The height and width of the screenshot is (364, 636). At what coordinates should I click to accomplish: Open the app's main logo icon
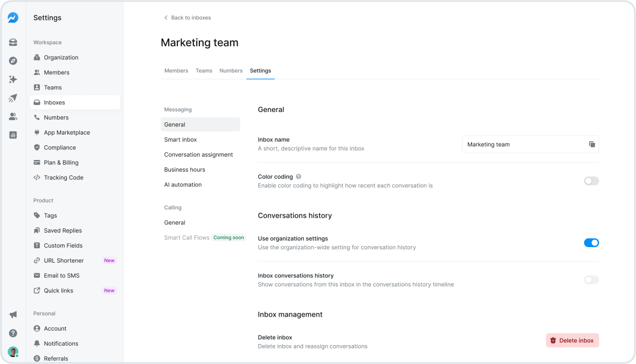coord(13,17)
